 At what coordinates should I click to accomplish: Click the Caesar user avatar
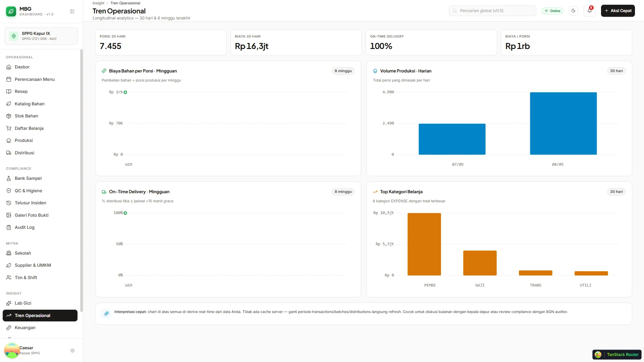click(x=12, y=351)
